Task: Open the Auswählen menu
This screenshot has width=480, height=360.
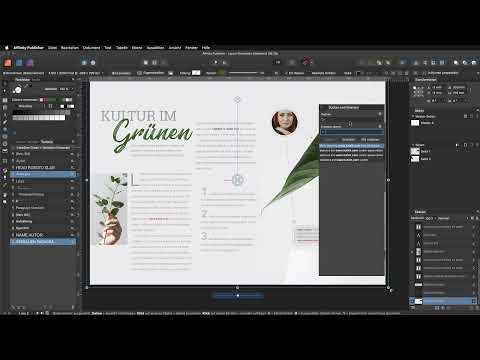Action: click(155, 48)
